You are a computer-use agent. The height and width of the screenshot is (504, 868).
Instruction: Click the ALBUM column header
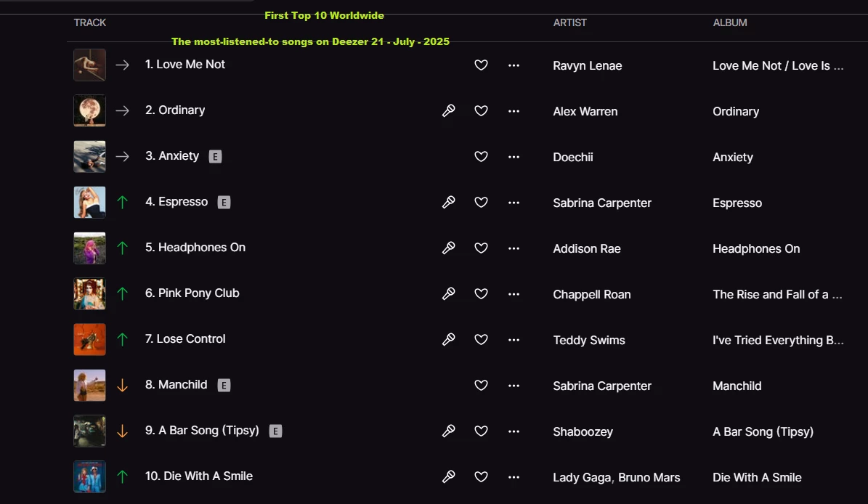tap(729, 23)
